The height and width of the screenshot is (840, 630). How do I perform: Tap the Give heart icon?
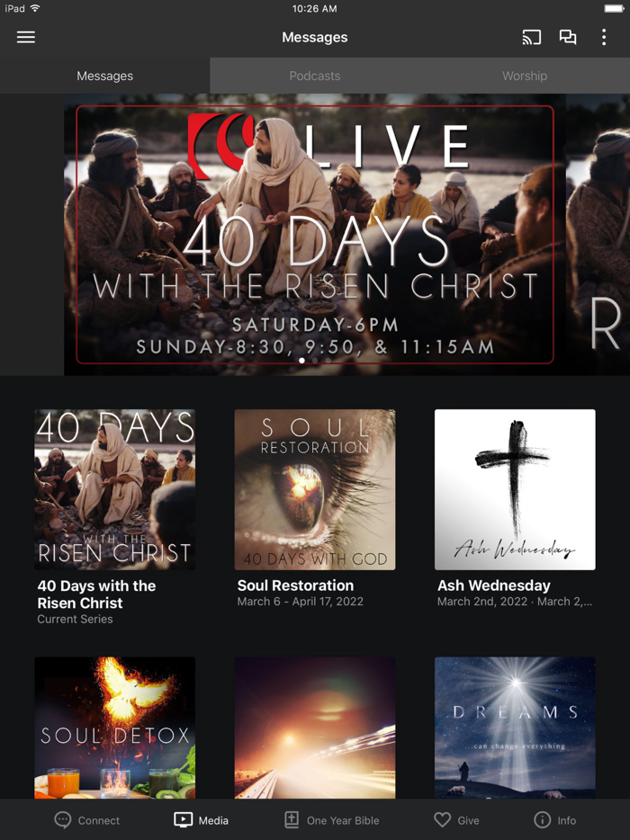[442, 819]
